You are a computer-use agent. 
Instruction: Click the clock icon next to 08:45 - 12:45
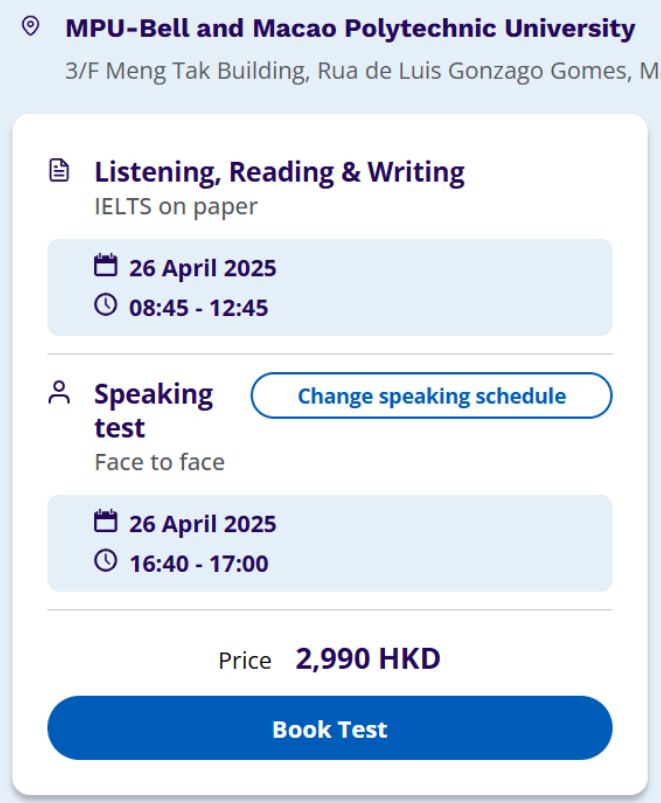point(105,305)
